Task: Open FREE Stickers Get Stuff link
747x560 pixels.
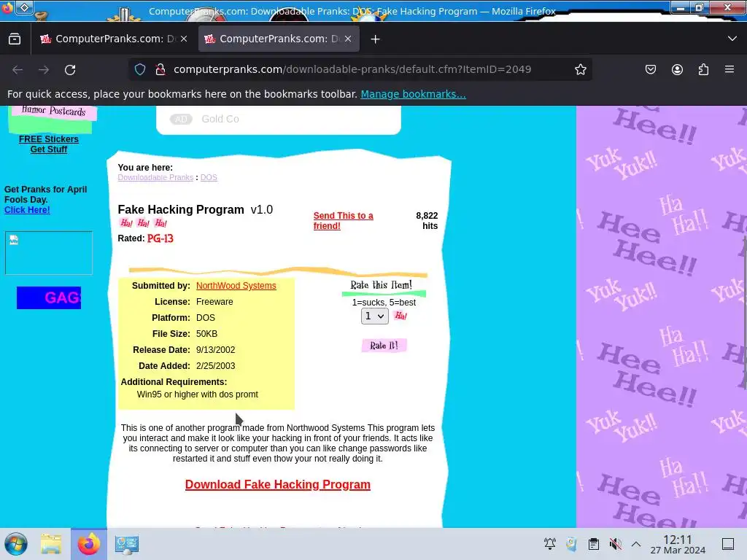Action: (49, 144)
